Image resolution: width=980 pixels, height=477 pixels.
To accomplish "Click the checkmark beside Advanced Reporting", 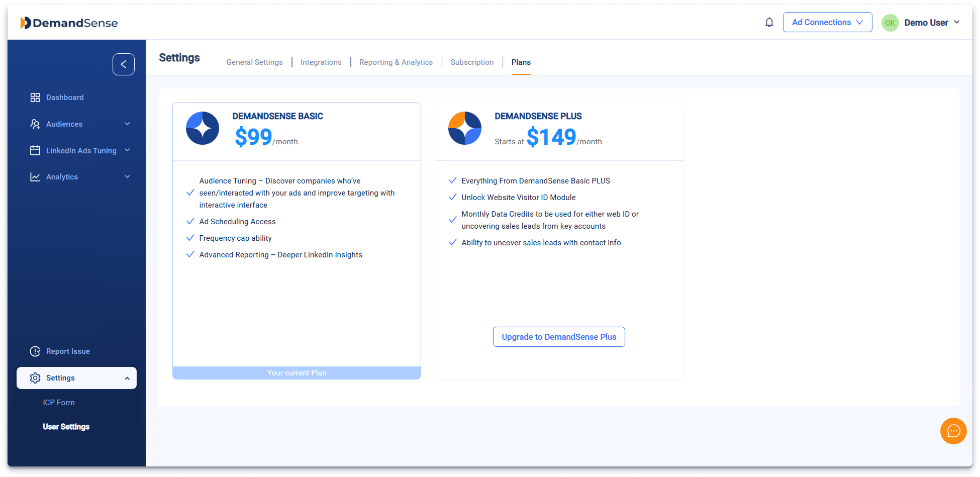I will [190, 254].
